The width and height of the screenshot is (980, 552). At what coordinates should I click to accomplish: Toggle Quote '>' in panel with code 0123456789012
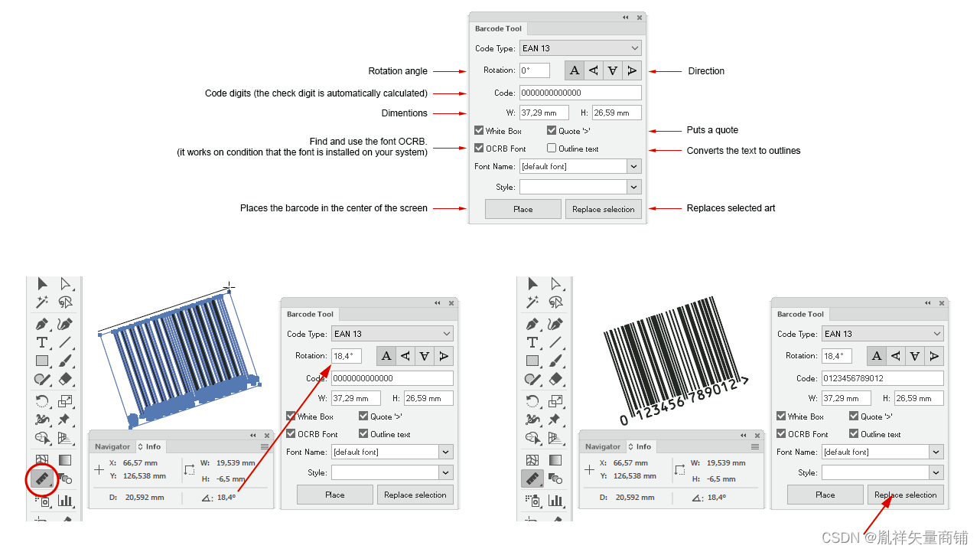point(854,416)
